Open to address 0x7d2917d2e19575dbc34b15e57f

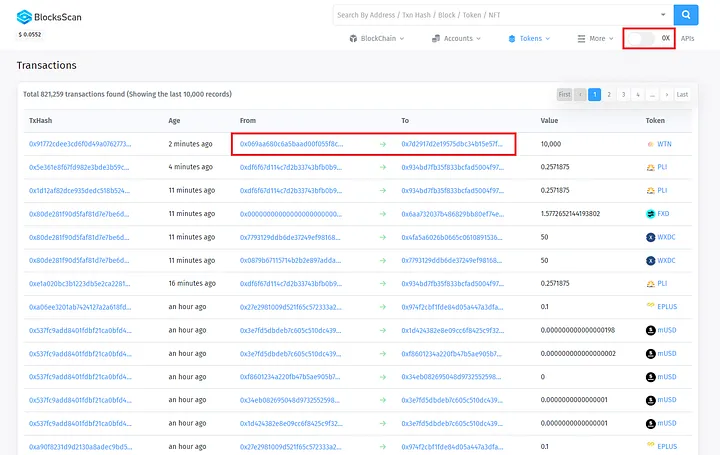(x=452, y=144)
